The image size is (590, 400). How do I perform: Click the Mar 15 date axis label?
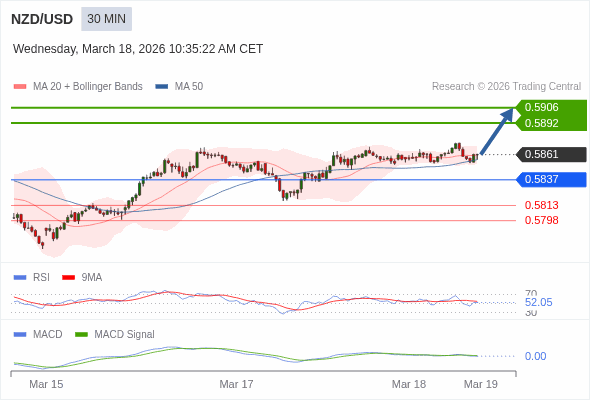pos(46,384)
